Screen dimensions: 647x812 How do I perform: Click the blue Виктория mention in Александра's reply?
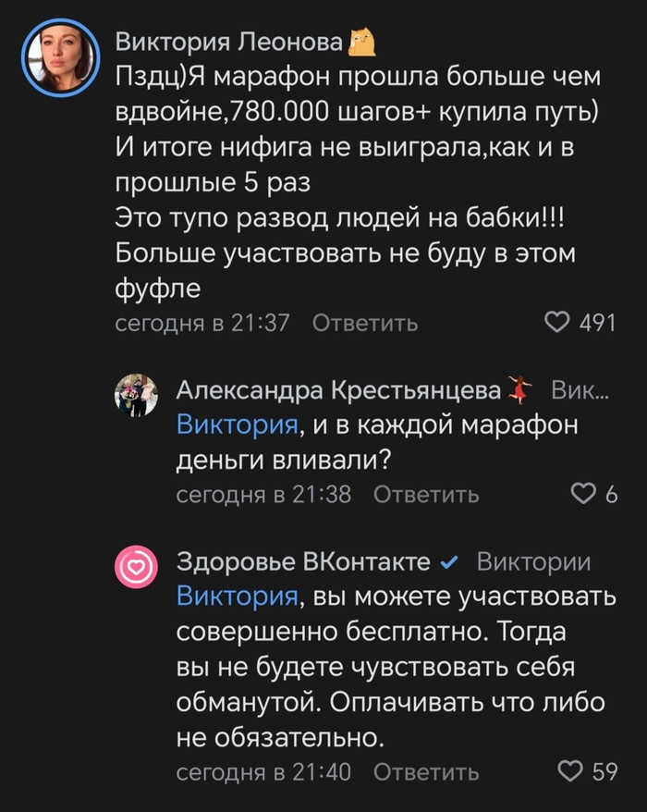point(238,425)
